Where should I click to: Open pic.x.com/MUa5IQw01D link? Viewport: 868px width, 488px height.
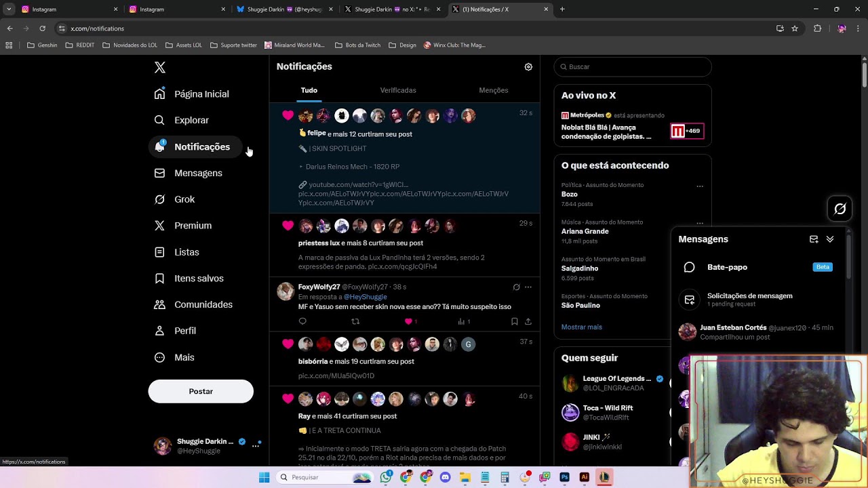(x=336, y=375)
